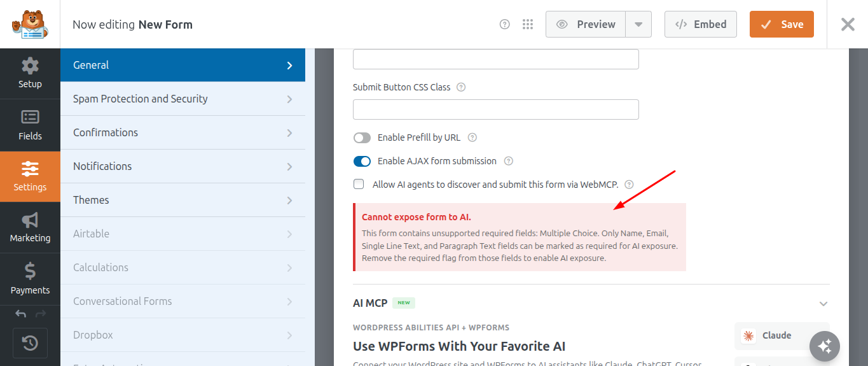This screenshot has height=366, width=868.
Task: Click inside the Submit Button CSS Class field
Action: coord(495,109)
